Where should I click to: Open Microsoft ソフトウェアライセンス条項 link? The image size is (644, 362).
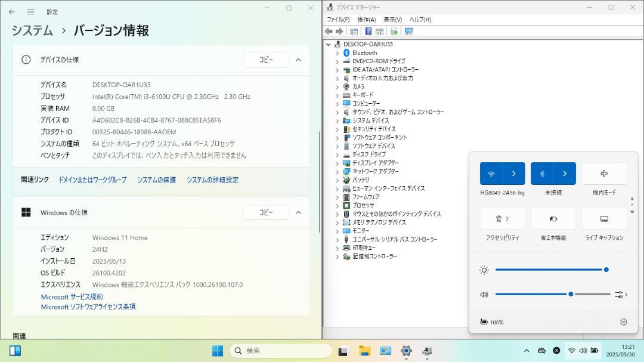pyautogui.click(x=88, y=307)
